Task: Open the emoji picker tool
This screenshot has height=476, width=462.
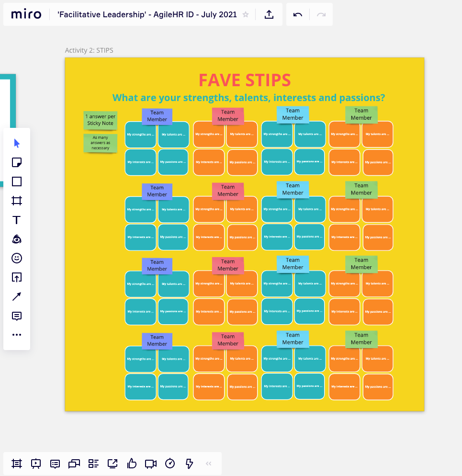Action: coord(17,258)
